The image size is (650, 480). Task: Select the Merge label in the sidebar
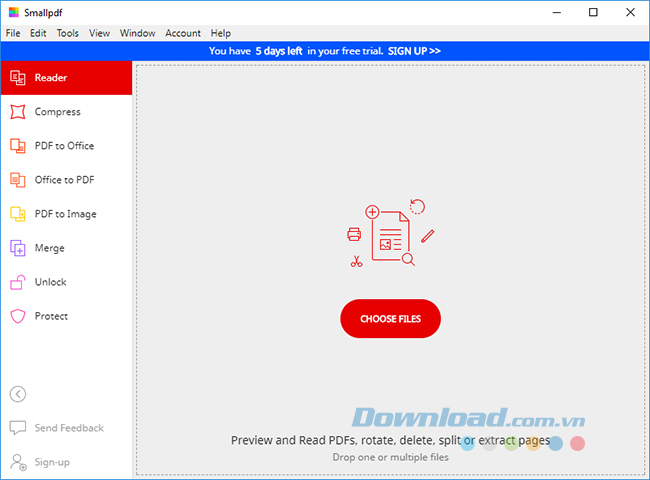[50, 248]
